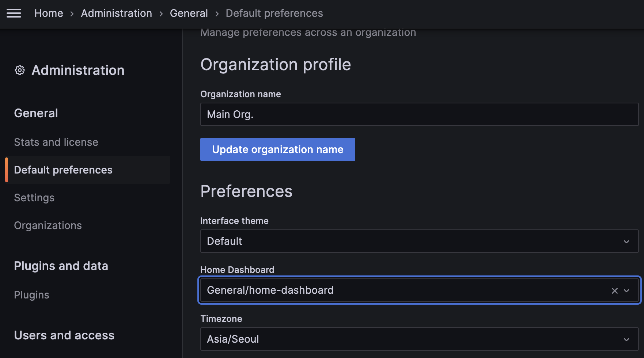The image size is (644, 358).
Task: Click Update organization name button
Action: (x=277, y=149)
